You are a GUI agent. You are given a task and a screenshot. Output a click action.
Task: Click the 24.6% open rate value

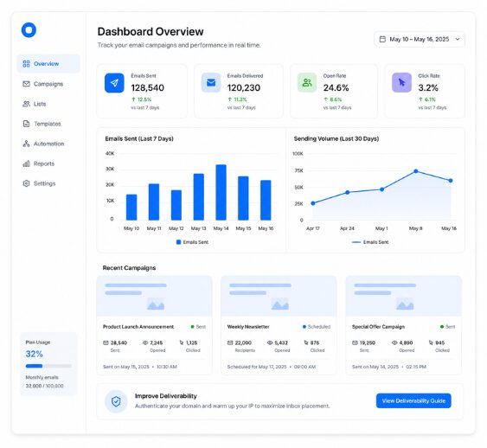coord(336,88)
